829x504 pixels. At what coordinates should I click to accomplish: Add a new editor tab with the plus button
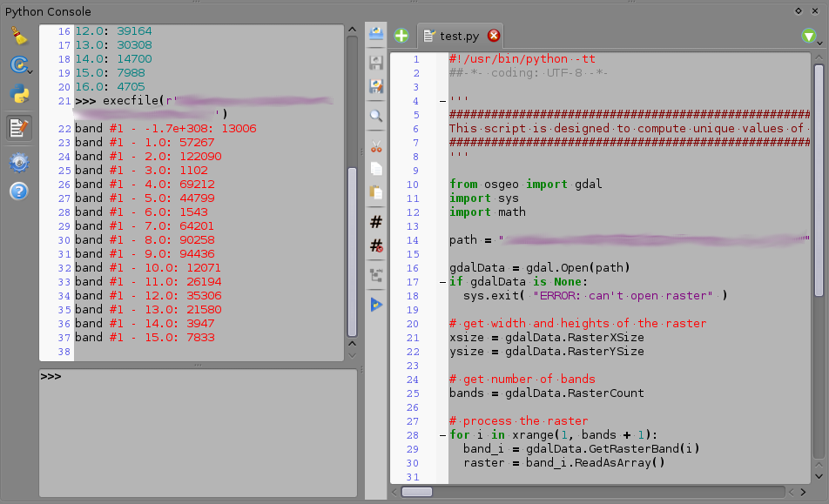[401, 36]
